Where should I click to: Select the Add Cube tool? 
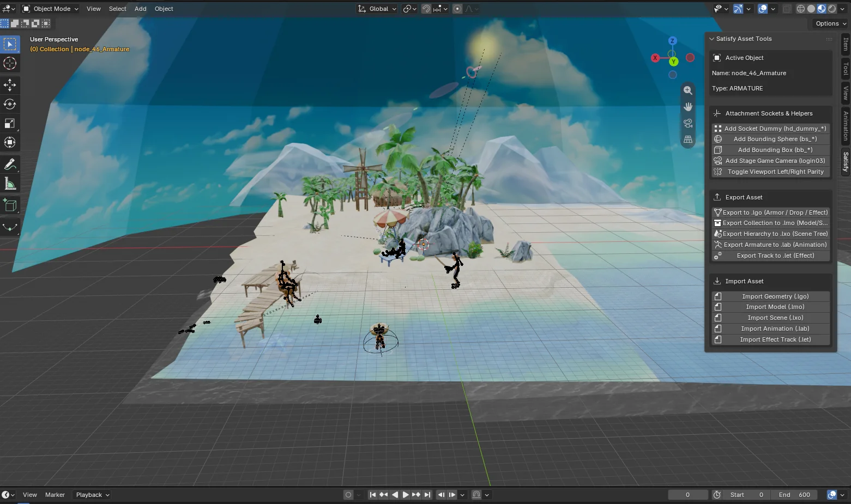[x=10, y=205]
